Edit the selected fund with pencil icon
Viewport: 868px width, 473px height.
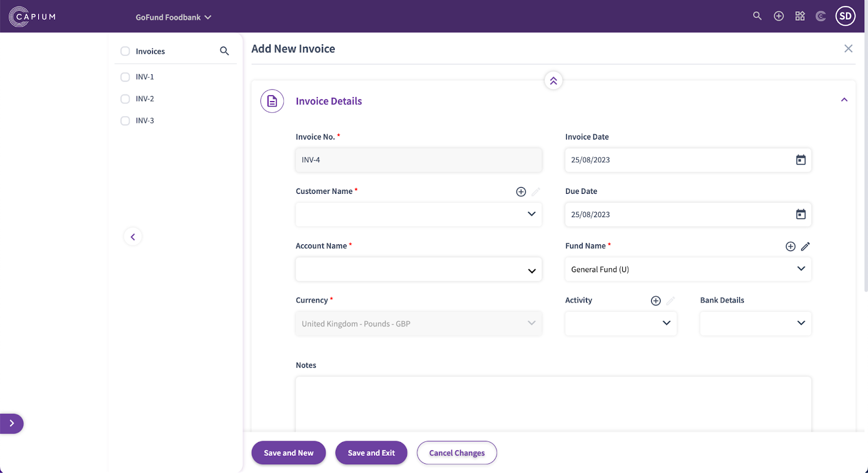tap(806, 247)
